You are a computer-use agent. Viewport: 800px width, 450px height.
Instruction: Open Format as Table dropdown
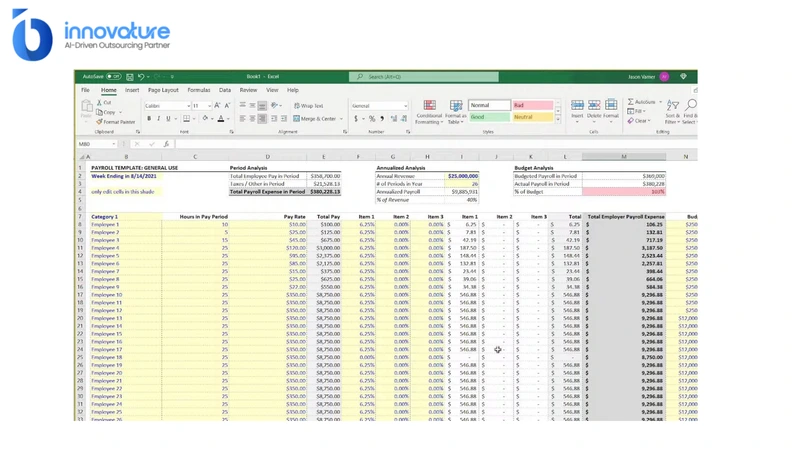click(455, 112)
